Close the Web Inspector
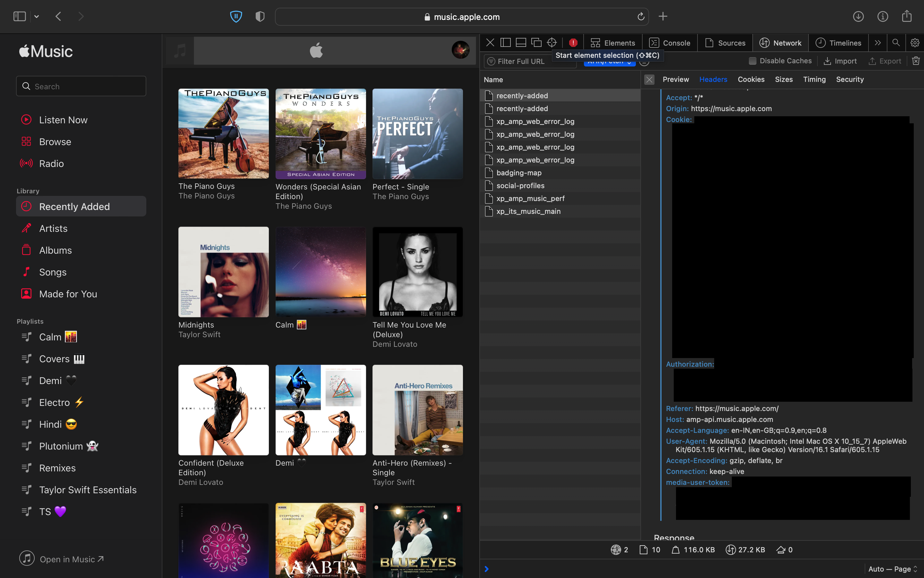The image size is (924, 578). tap(490, 42)
